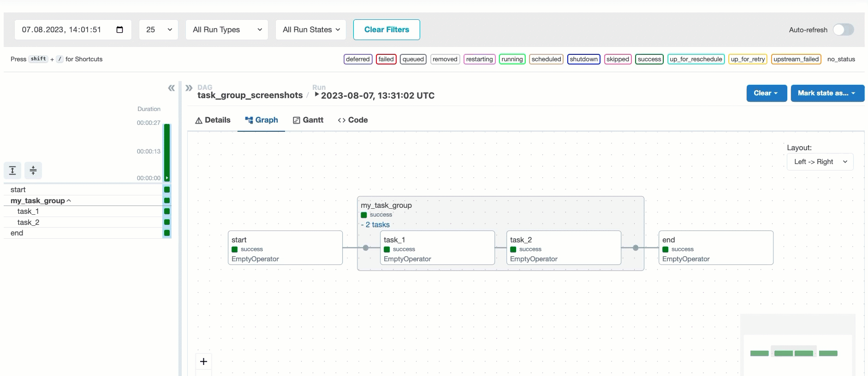Image resolution: width=868 pixels, height=376 pixels.
Task: Click the double-chevron icon beside DAG label
Action: 189,88
